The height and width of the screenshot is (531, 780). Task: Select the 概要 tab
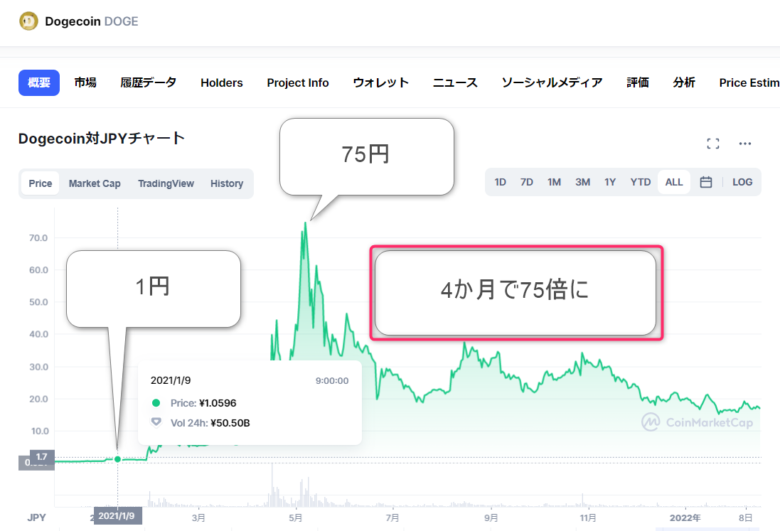(39, 83)
